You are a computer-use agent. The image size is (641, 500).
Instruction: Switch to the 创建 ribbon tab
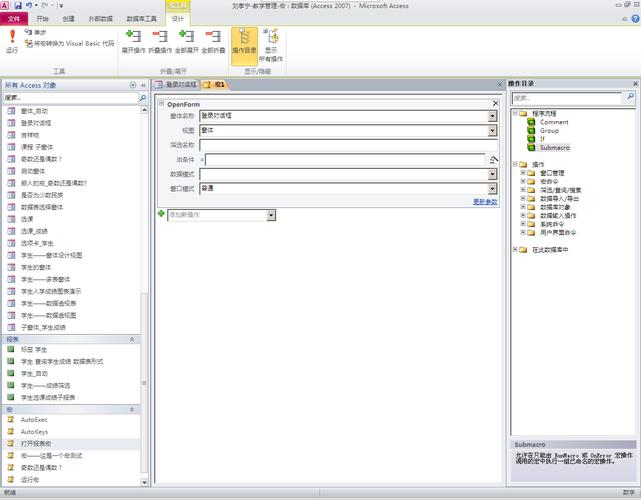pyautogui.click(x=68, y=18)
